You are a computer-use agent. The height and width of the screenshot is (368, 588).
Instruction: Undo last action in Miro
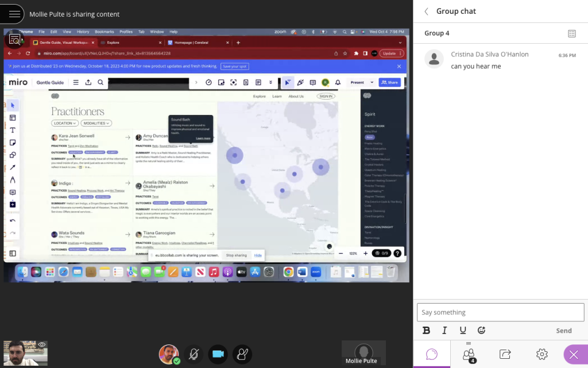click(13, 221)
